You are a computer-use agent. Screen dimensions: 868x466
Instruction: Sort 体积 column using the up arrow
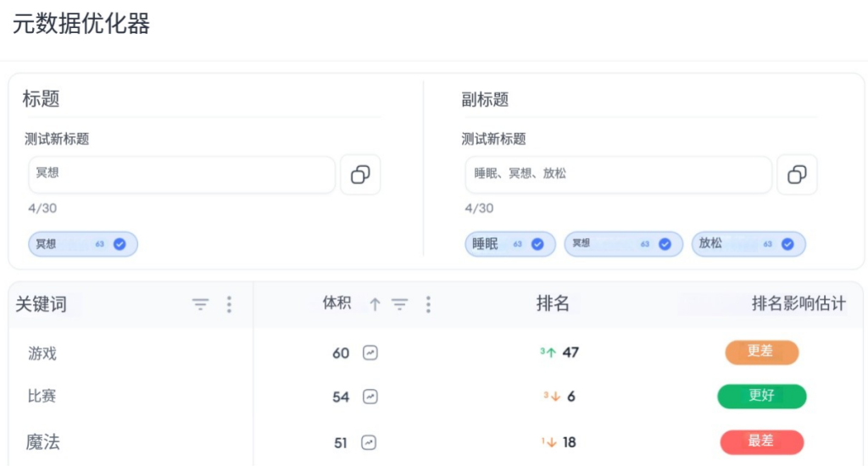375,304
